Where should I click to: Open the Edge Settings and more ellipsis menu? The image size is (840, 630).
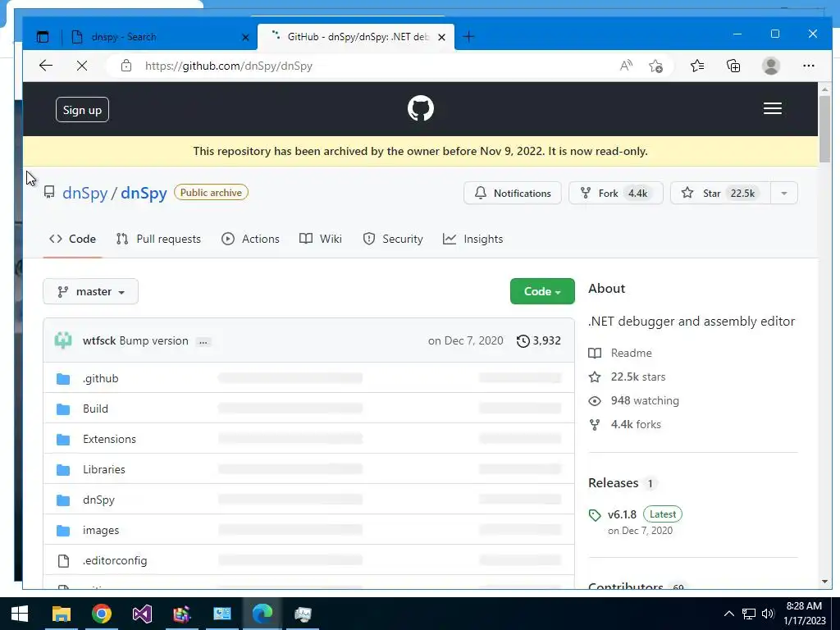[x=808, y=66]
